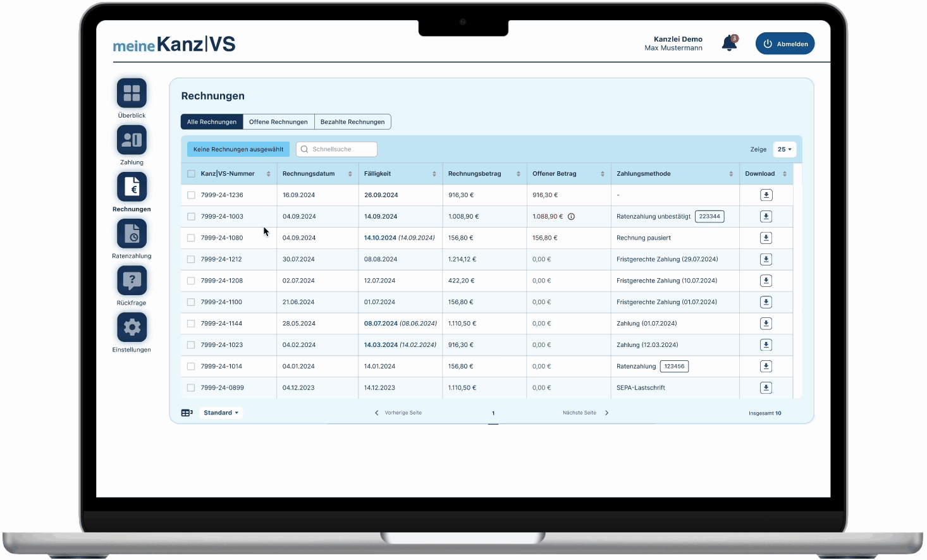The height and width of the screenshot is (560, 927).
Task: Check the select-all checkbox in table header
Action: point(191,174)
